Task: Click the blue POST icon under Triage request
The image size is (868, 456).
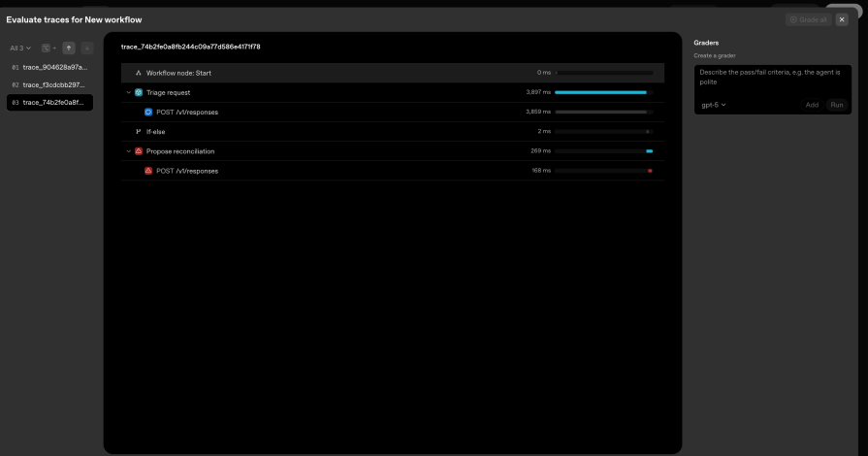Action: tap(148, 112)
